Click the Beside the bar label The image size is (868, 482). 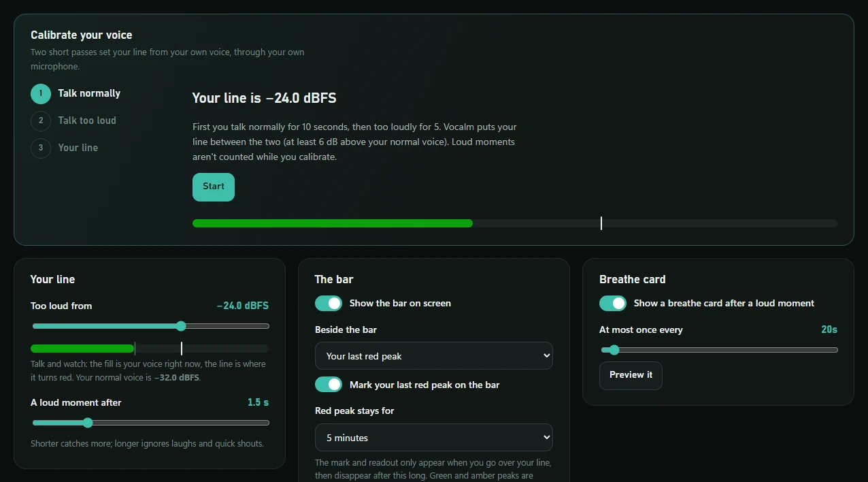pos(346,330)
